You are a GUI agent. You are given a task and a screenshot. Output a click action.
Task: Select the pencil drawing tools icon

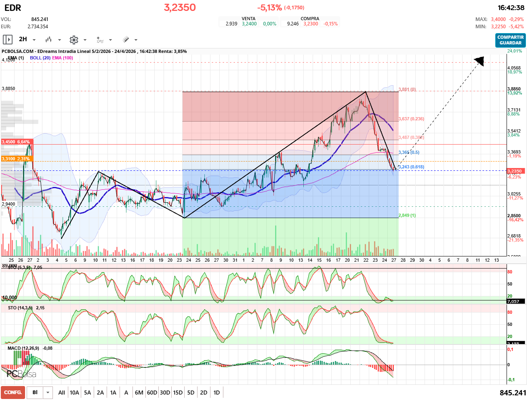tap(126, 40)
